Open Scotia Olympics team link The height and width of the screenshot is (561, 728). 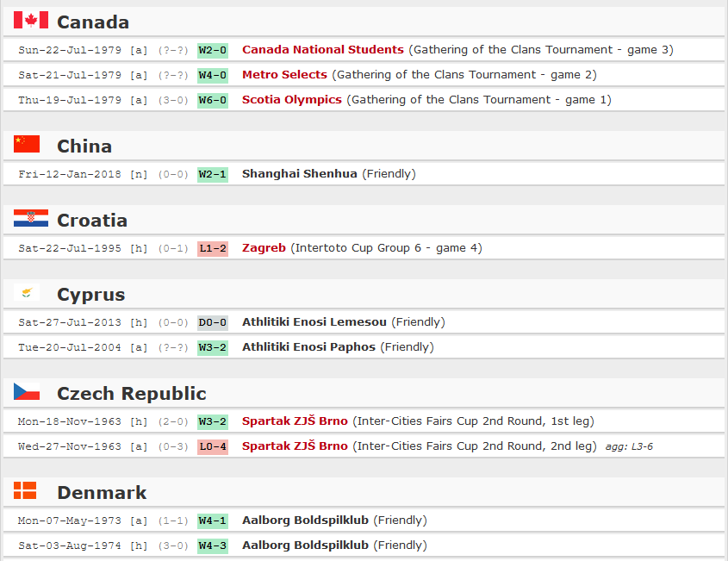[x=291, y=100]
